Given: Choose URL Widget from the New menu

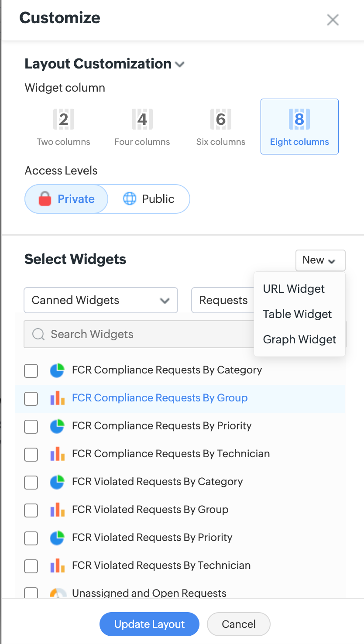Looking at the screenshot, I should point(294,289).
